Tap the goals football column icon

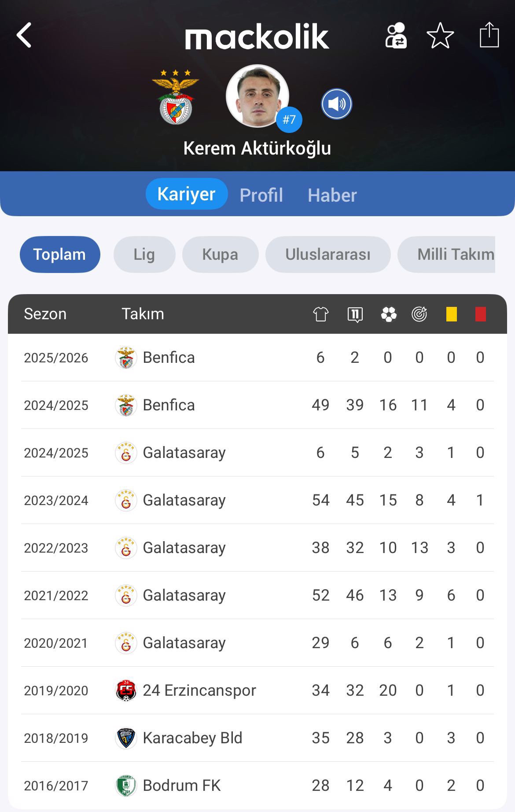(388, 314)
